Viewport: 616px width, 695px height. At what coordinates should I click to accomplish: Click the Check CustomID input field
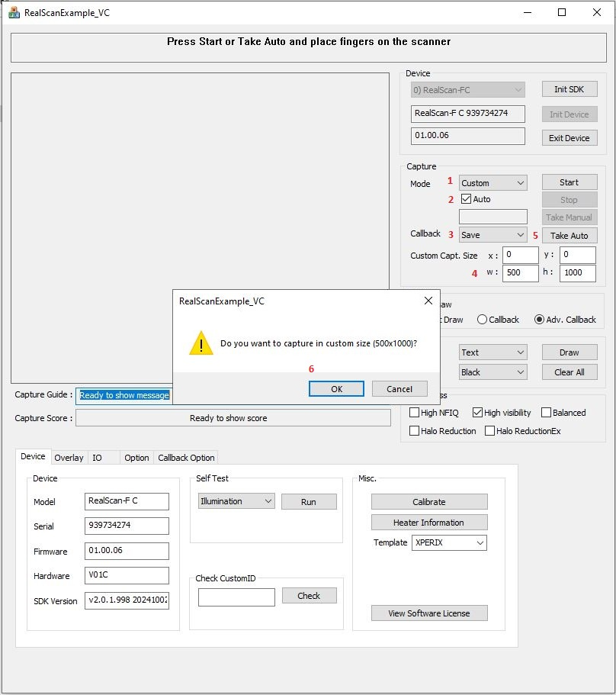[x=236, y=597]
